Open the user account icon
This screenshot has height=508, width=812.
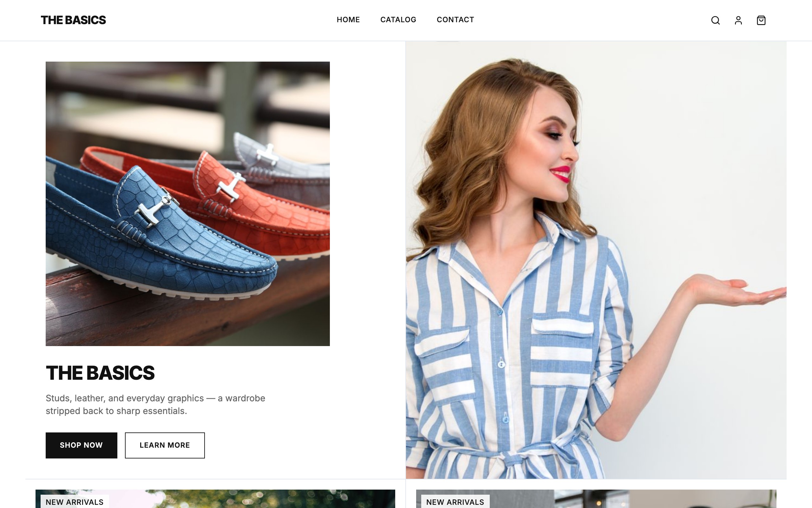pyautogui.click(x=738, y=21)
